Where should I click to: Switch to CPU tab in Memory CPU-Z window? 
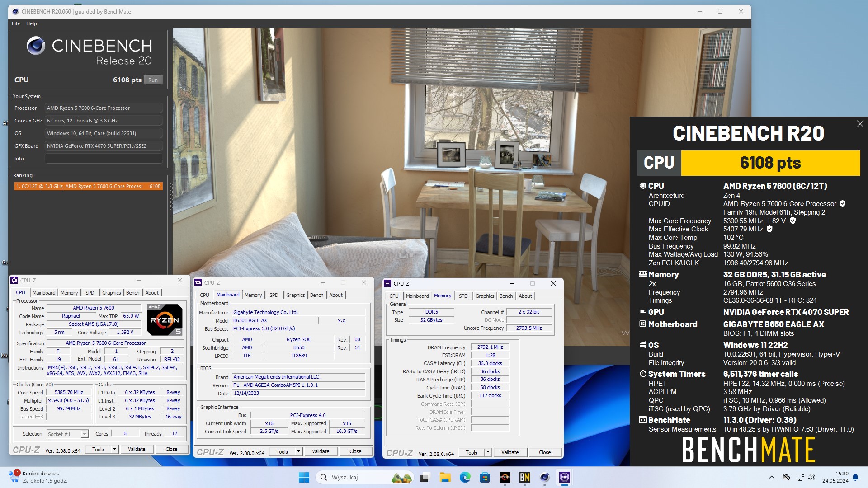394,296
